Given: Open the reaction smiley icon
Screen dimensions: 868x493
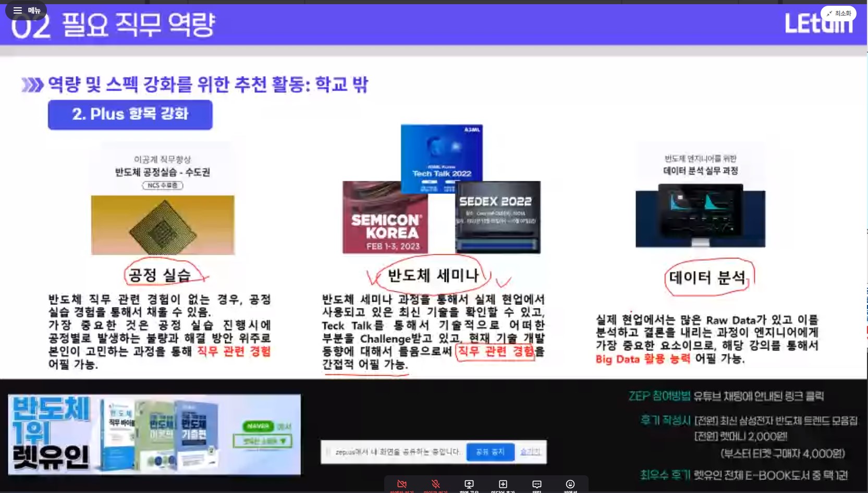Looking at the screenshot, I should (570, 485).
